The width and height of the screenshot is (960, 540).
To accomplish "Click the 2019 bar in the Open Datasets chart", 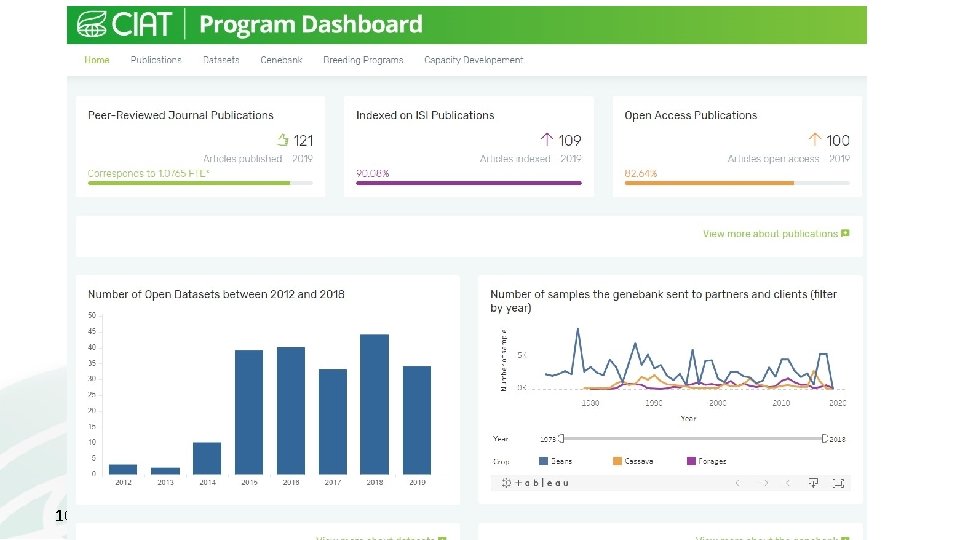I will pos(417,420).
